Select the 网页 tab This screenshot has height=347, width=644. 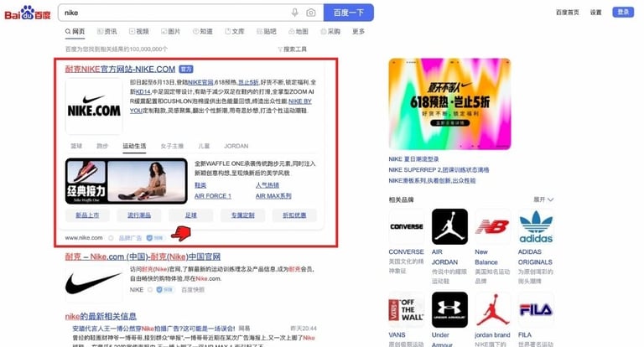tap(75, 32)
